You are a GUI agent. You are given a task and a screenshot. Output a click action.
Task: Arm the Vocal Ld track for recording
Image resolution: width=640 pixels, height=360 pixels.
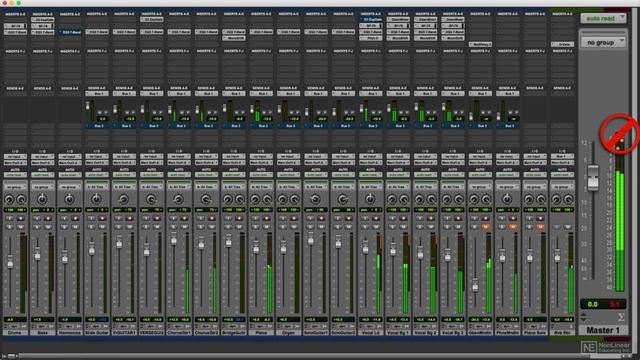point(376,218)
